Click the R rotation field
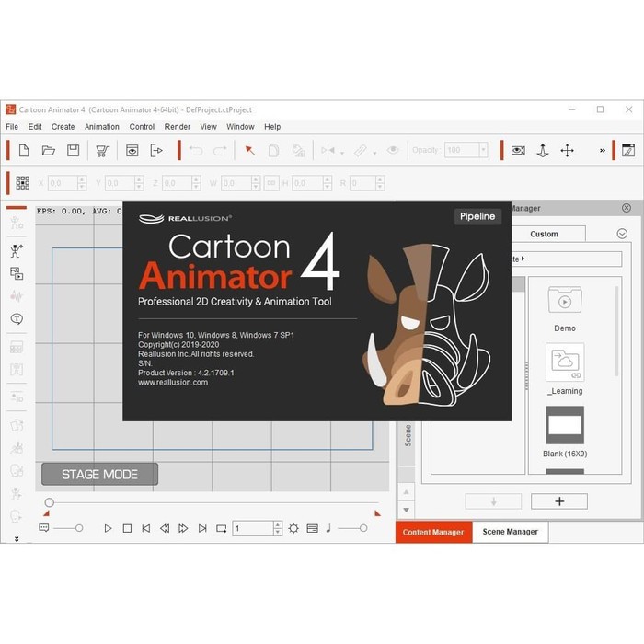Screen dimensions: 644x644 click(x=363, y=183)
